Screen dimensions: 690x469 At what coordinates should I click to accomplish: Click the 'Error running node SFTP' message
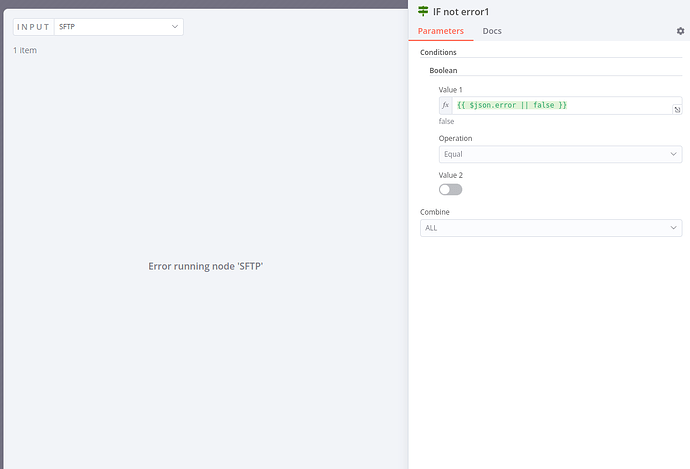point(206,266)
